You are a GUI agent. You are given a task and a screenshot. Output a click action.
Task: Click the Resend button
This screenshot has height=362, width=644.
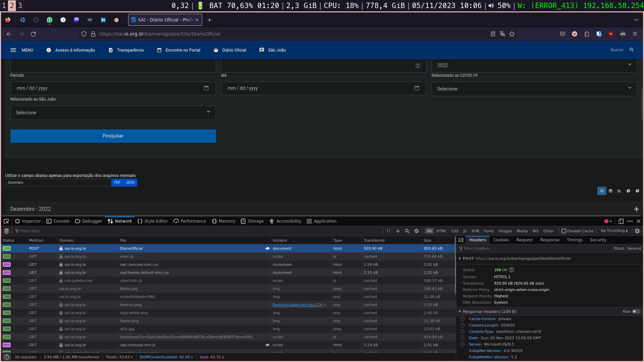(x=634, y=249)
